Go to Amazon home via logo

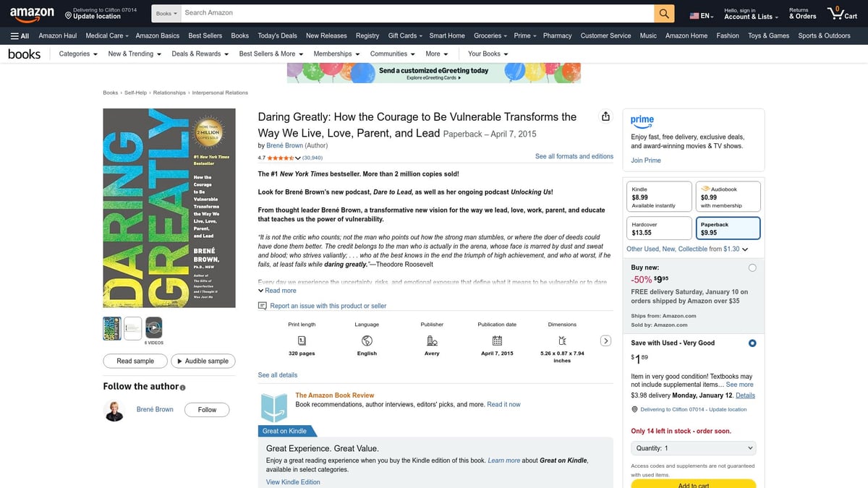tap(32, 13)
